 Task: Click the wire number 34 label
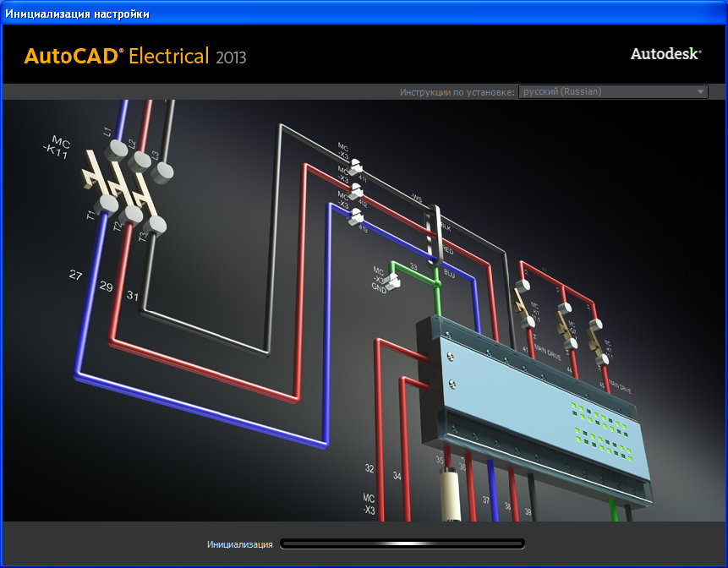coord(397,476)
